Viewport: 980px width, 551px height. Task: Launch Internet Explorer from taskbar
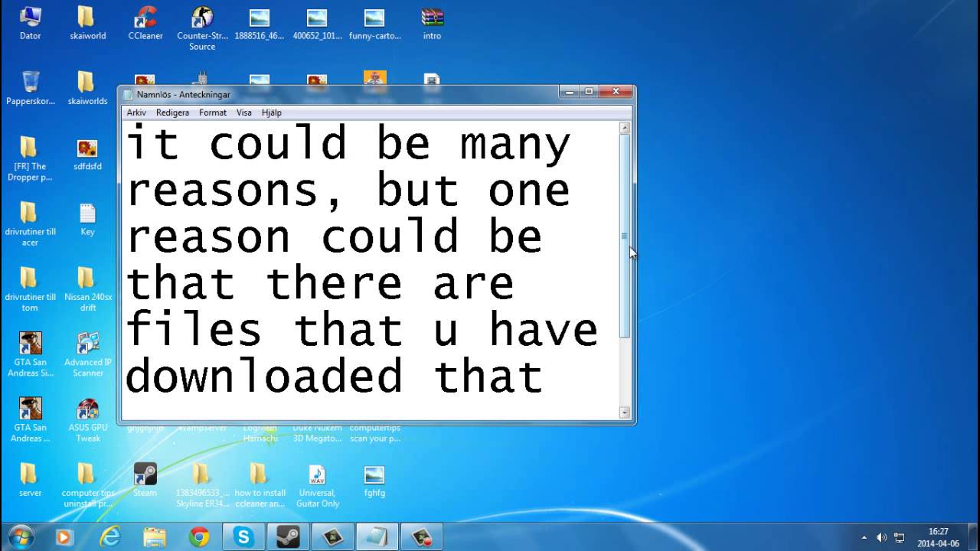pyautogui.click(x=110, y=537)
